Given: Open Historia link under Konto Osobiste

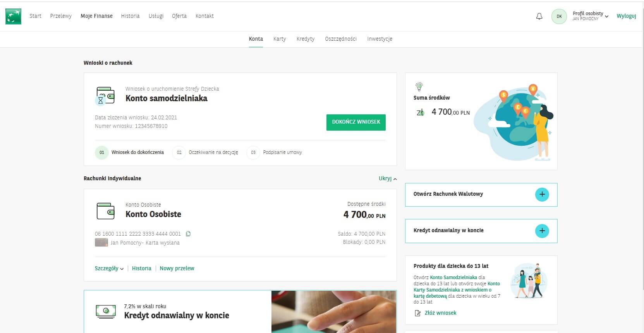Looking at the screenshot, I should [142, 268].
